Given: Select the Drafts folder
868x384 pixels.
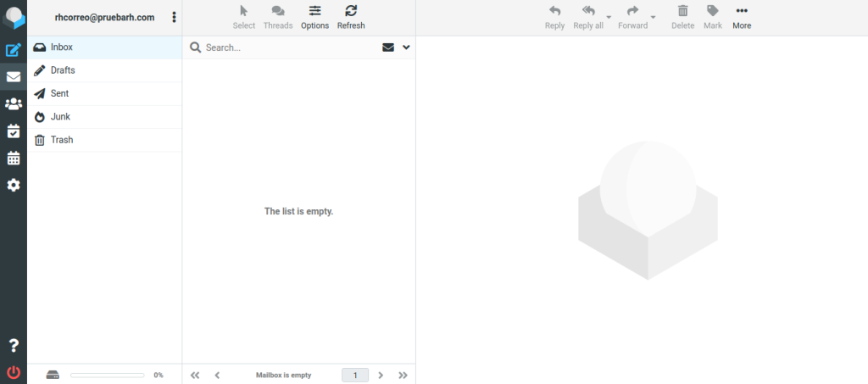Looking at the screenshot, I should coord(63,70).
